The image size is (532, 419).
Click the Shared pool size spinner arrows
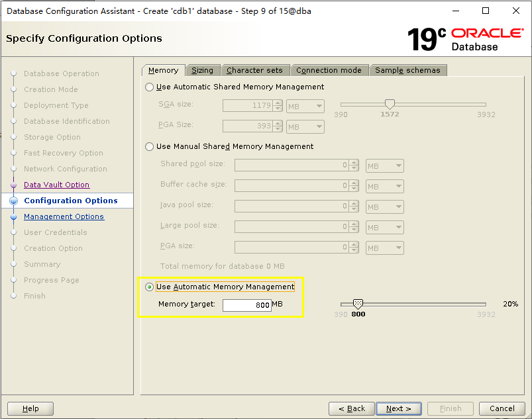354,165
